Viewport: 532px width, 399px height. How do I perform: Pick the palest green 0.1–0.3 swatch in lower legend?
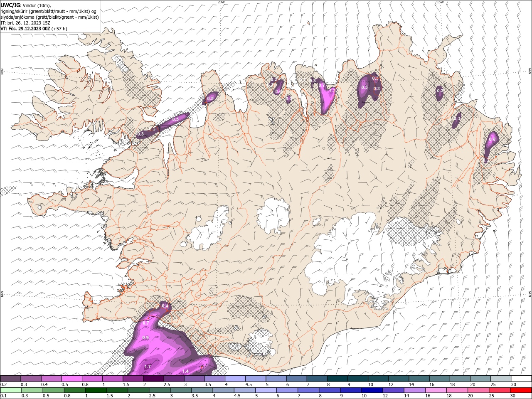(11, 390)
